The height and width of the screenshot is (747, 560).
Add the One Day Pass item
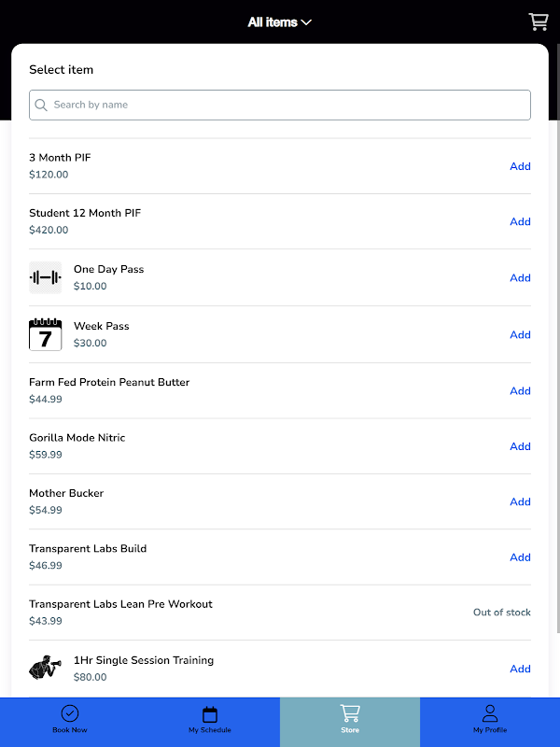tap(520, 278)
